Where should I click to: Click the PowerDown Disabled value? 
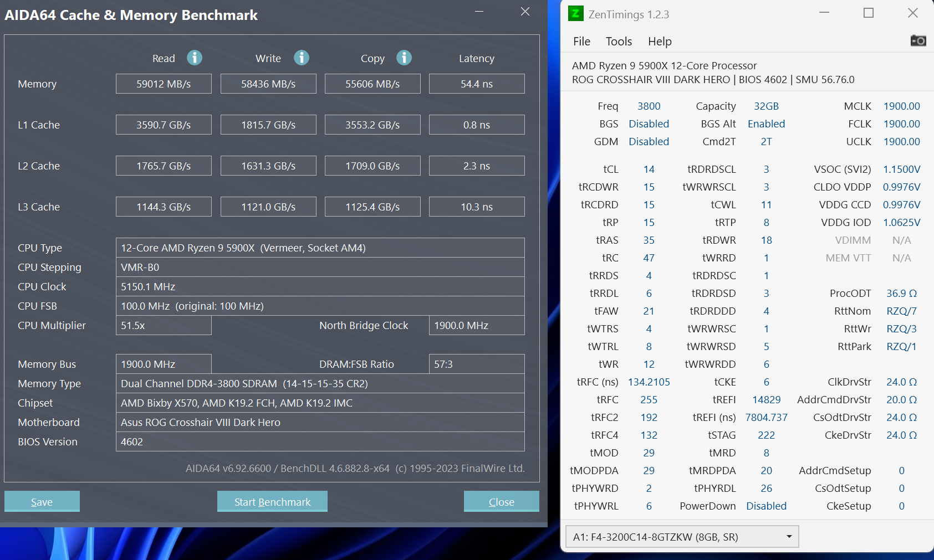click(766, 506)
